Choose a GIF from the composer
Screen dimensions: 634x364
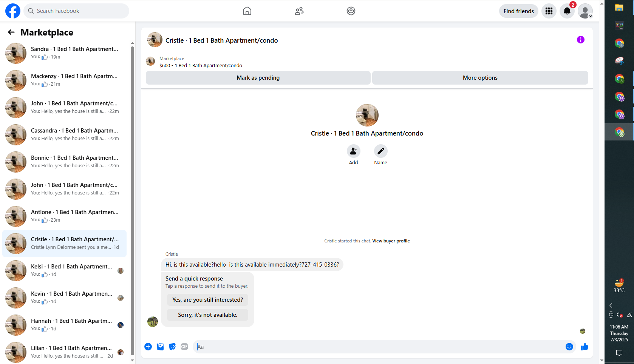pos(184,347)
